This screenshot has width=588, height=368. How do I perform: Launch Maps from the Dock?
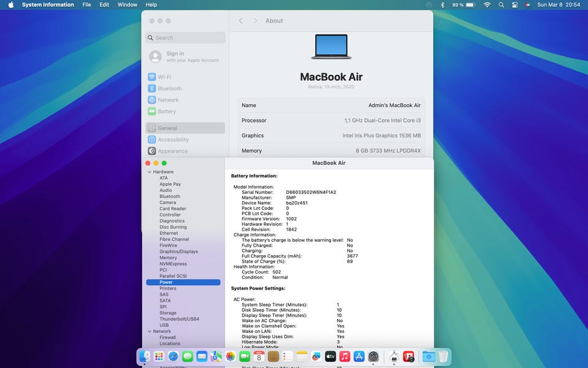[x=216, y=356]
